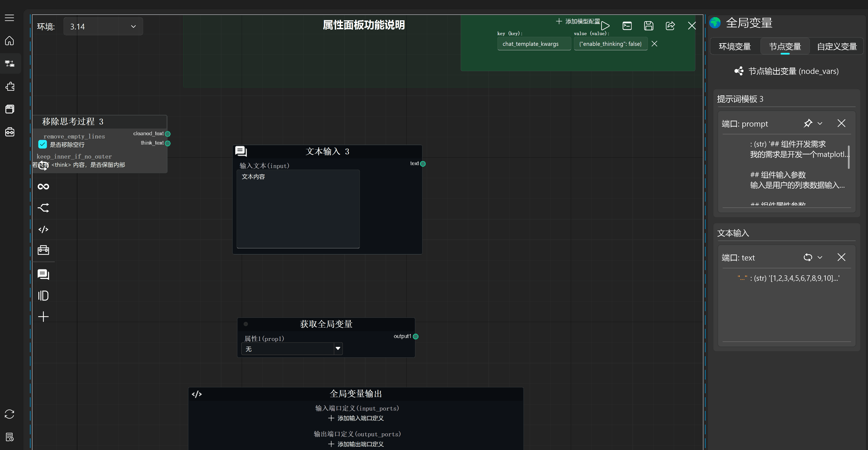Switch to the 自定义变量 tab

837,46
